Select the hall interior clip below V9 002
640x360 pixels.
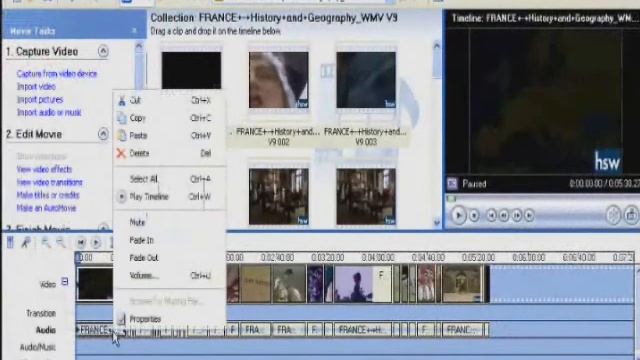click(279, 197)
